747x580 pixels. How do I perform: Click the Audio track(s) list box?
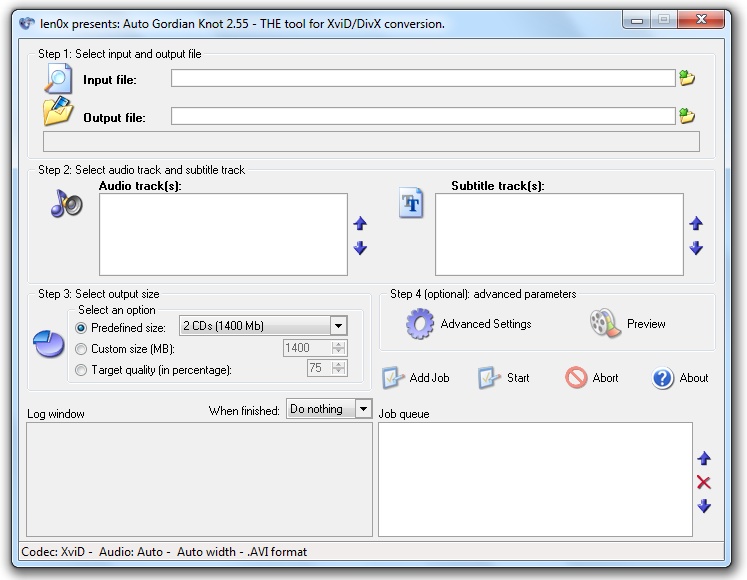[x=223, y=234]
